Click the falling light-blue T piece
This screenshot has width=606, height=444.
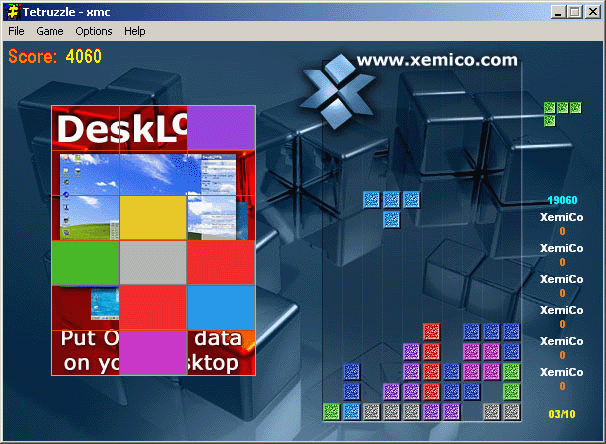tap(391, 209)
